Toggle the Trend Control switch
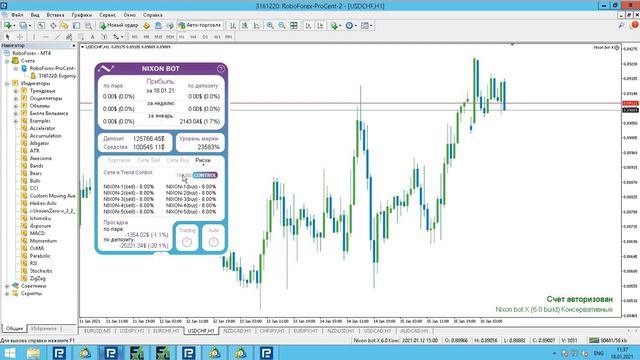 198,175
